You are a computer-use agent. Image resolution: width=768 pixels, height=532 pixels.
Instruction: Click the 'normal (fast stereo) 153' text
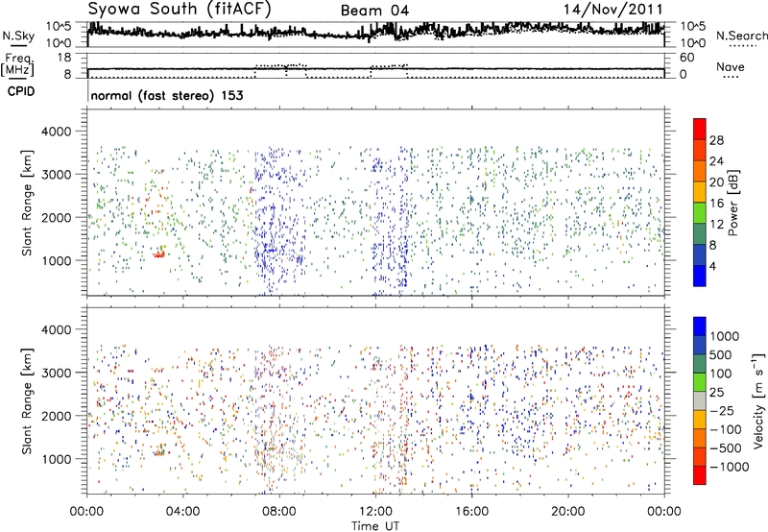point(167,96)
